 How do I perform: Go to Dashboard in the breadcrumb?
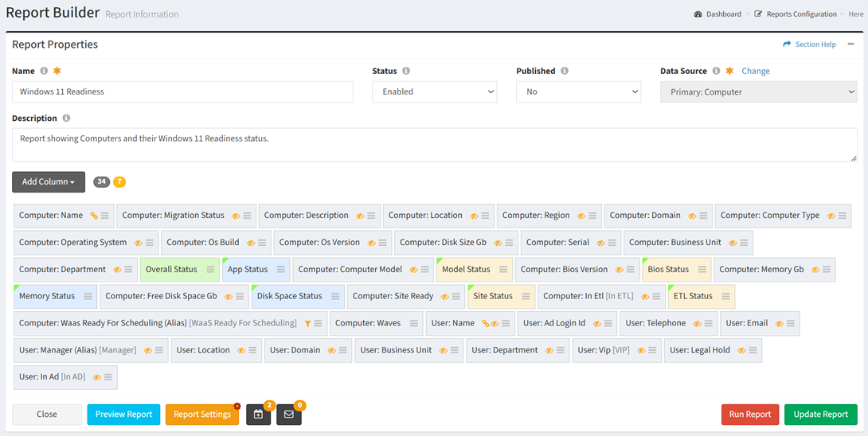722,14
